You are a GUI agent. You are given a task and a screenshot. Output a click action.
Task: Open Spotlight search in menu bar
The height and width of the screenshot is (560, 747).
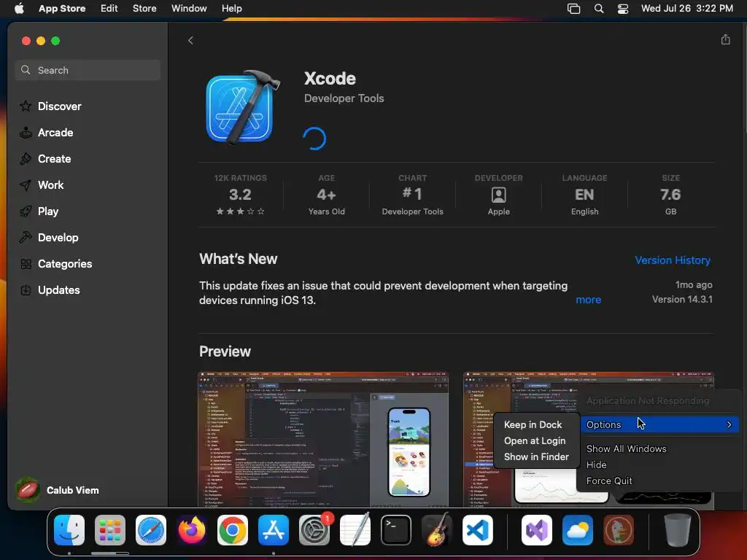coord(599,9)
